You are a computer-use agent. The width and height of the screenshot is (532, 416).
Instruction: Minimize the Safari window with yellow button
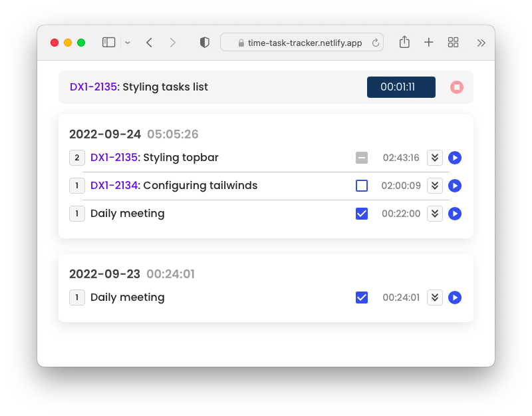(68, 43)
